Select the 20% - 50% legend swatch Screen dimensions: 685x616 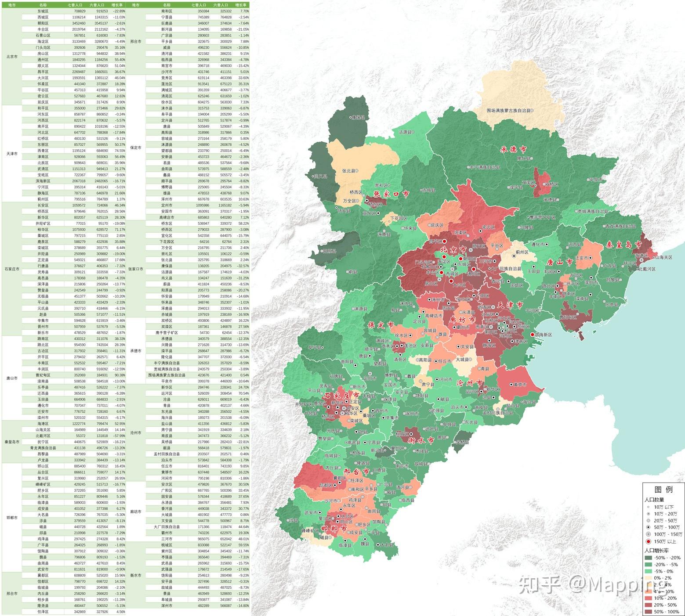[x=649, y=605]
